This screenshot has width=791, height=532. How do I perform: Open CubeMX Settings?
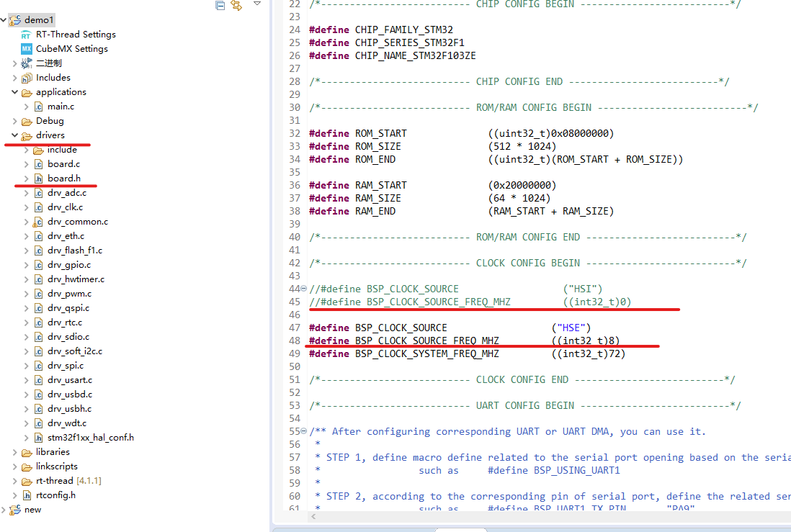(69, 48)
